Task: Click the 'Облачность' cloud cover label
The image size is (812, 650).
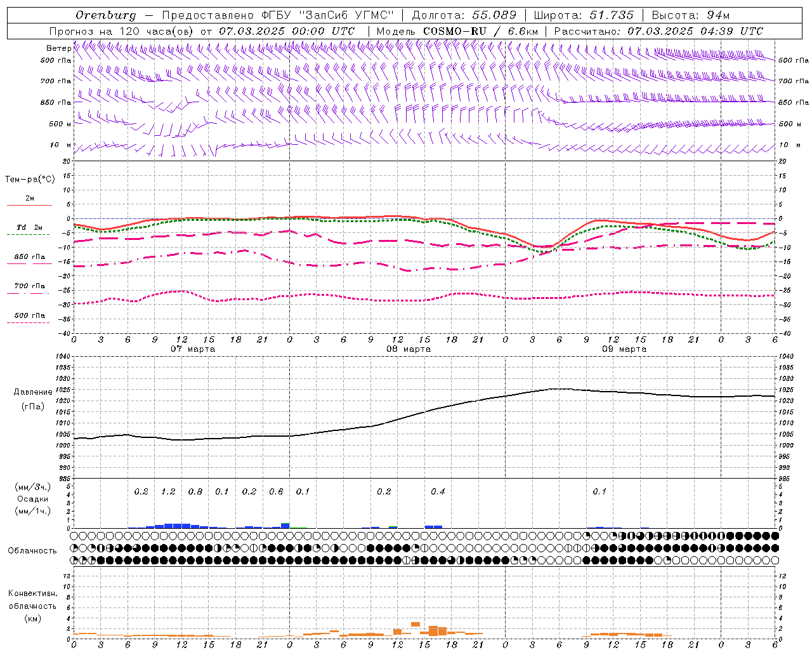Action: [x=32, y=551]
